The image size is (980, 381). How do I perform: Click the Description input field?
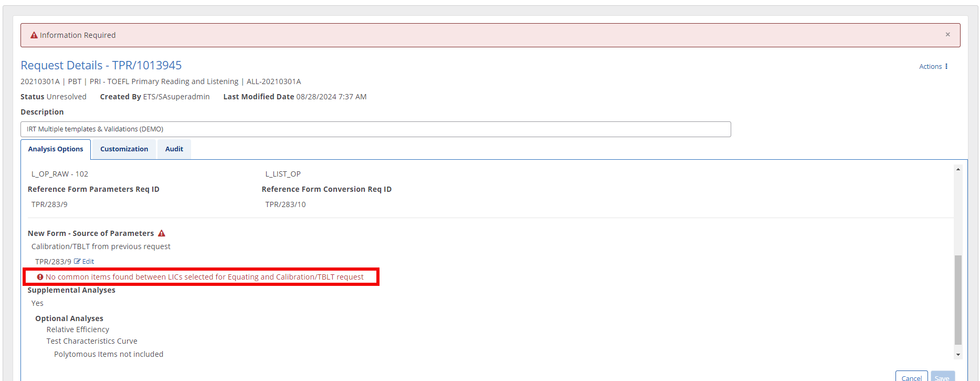coord(375,129)
